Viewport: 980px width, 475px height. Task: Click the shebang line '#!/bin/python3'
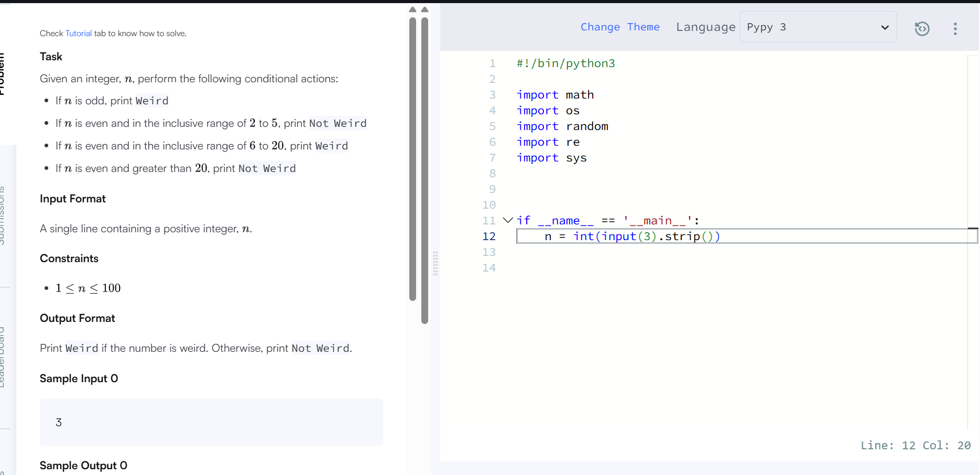(x=566, y=63)
